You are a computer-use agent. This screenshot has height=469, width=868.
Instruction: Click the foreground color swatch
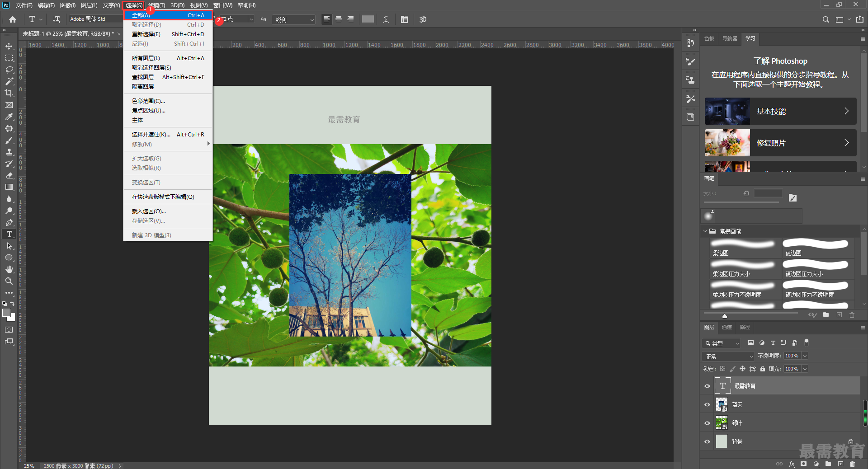tap(6, 313)
